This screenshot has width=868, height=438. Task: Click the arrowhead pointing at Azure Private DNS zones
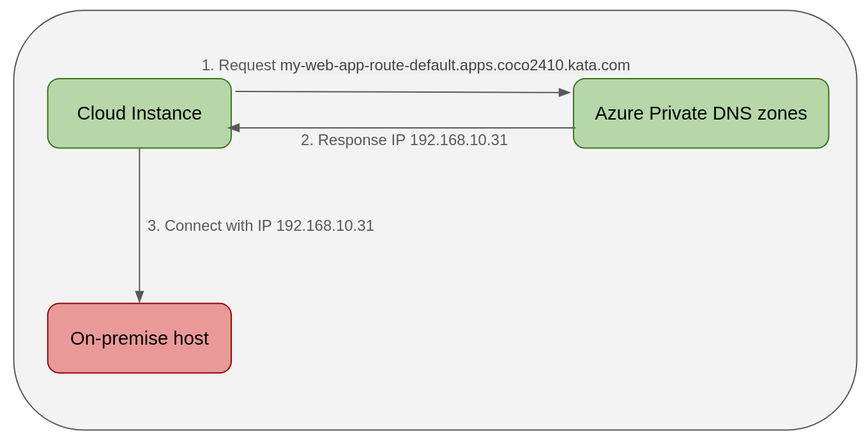tap(565, 93)
